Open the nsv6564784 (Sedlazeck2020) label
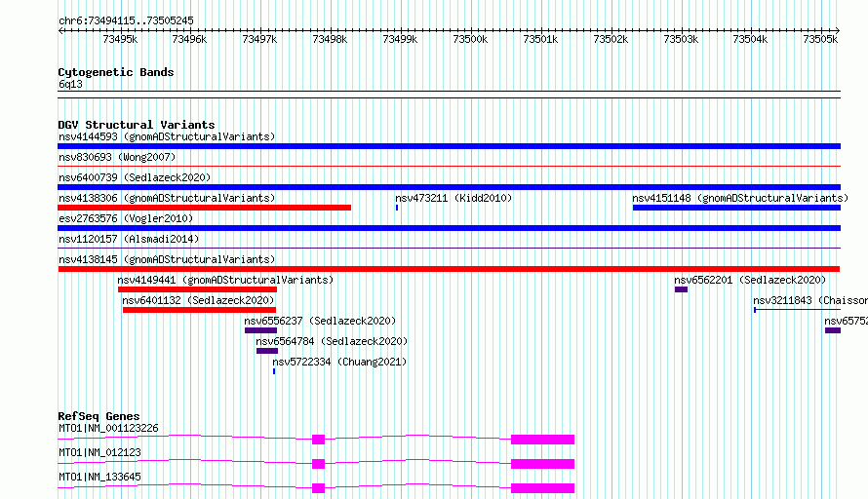This screenshot has height=499, width=868. tap(332, 341)
